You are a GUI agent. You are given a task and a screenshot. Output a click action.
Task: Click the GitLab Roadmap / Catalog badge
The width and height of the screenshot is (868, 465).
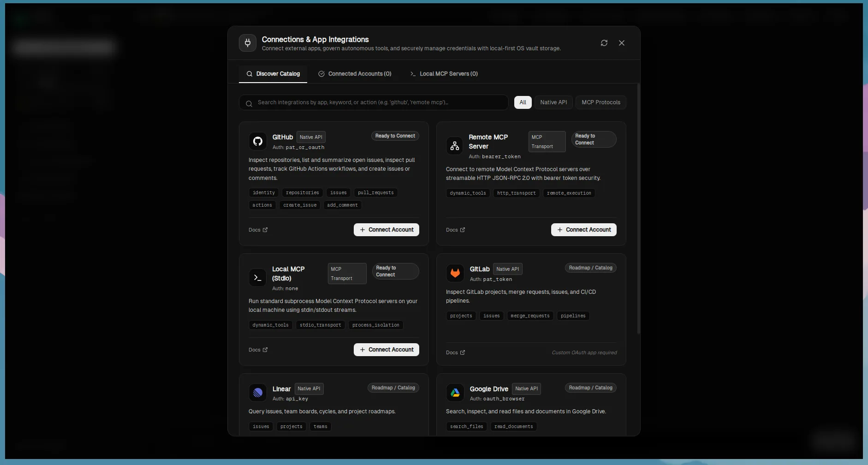tap(591, 268)
